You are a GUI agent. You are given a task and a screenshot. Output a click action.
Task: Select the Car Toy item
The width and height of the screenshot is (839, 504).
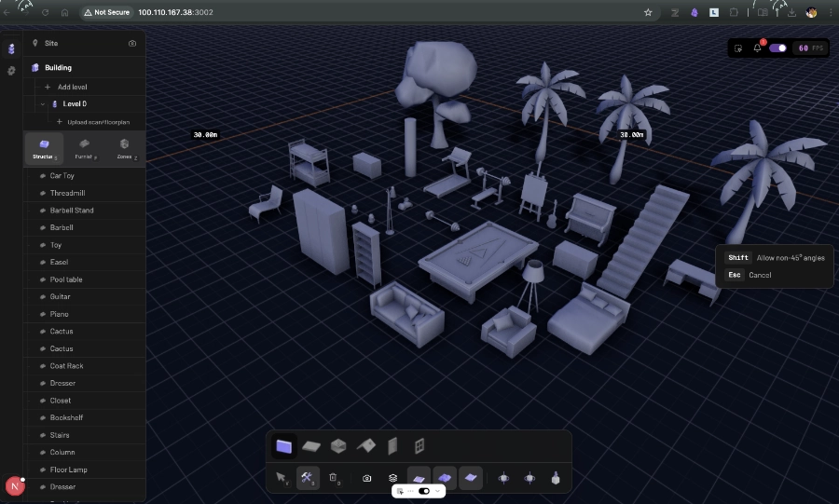(x=85, y=176)
